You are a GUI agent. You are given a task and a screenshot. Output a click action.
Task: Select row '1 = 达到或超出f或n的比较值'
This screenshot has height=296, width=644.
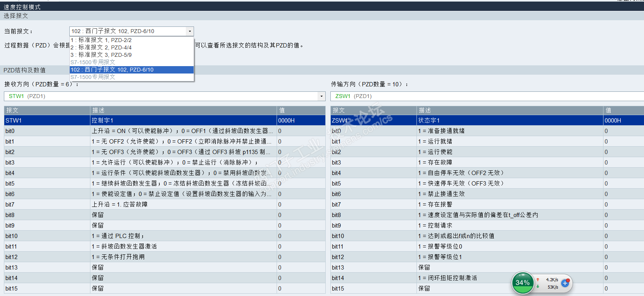tap(487, 236)
